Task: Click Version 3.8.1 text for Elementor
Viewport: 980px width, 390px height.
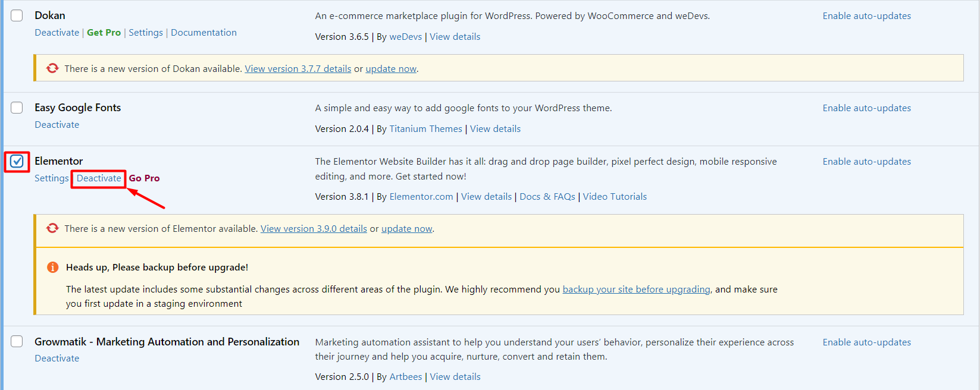Action: [342, 197]
